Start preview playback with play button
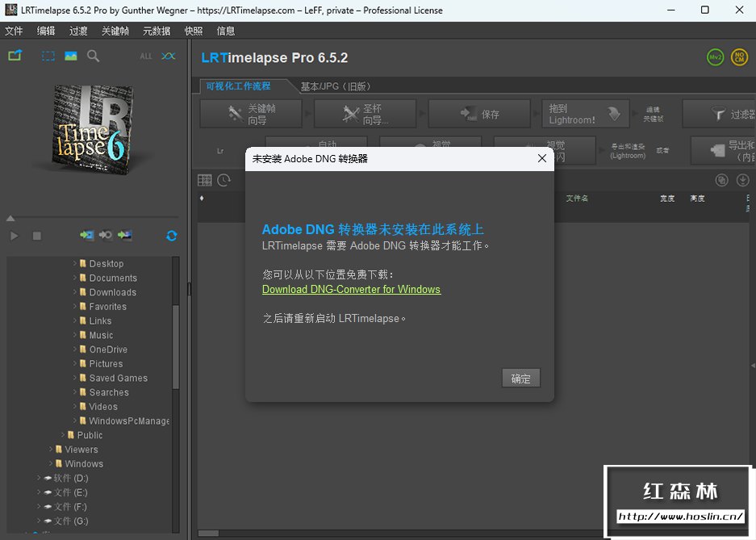This screenshot has height=540, width=756. [15, 236]
